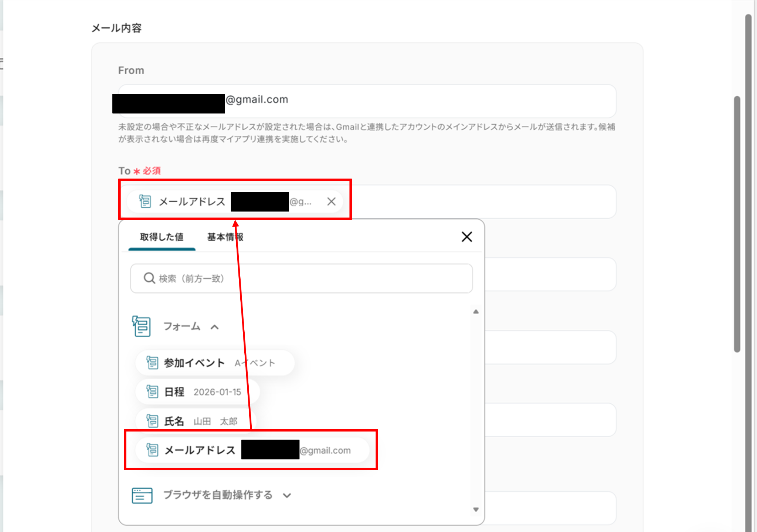Click the search magnifier icon
Viewport: 757px width, 532px height.
[149, 278]
